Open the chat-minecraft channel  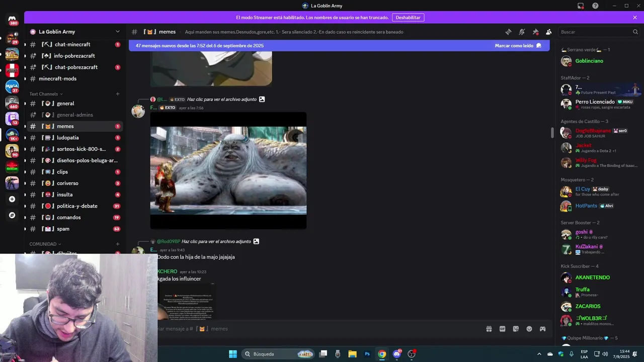pyautogui.click(x=74, y=44)
